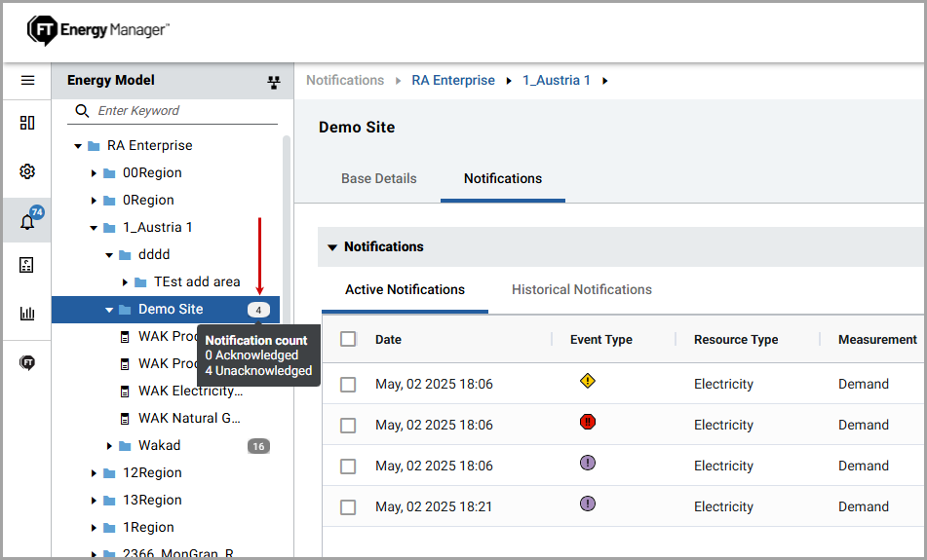Screen dimensions: 927x560
Task: Click the 1_Austria 1 breadcrumb link
Action: tap(557, 81)
